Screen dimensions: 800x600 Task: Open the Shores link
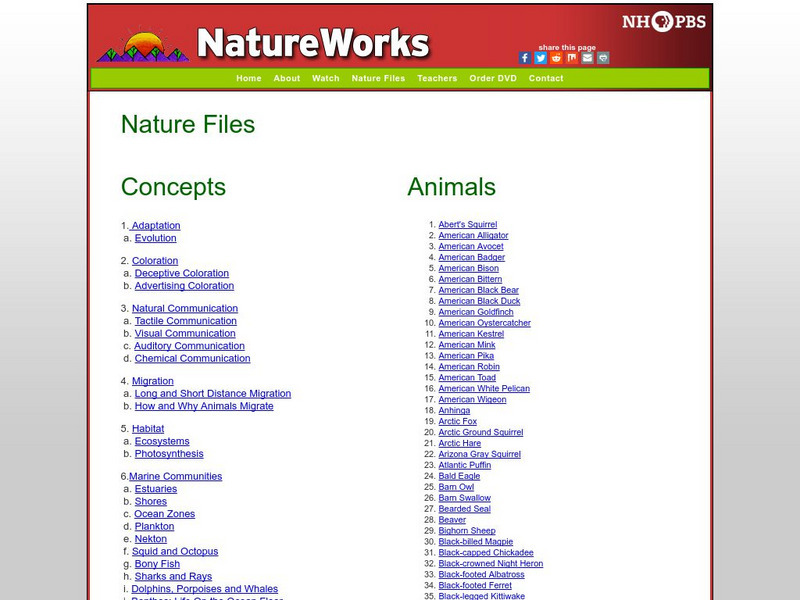click(x=151, y=501)
